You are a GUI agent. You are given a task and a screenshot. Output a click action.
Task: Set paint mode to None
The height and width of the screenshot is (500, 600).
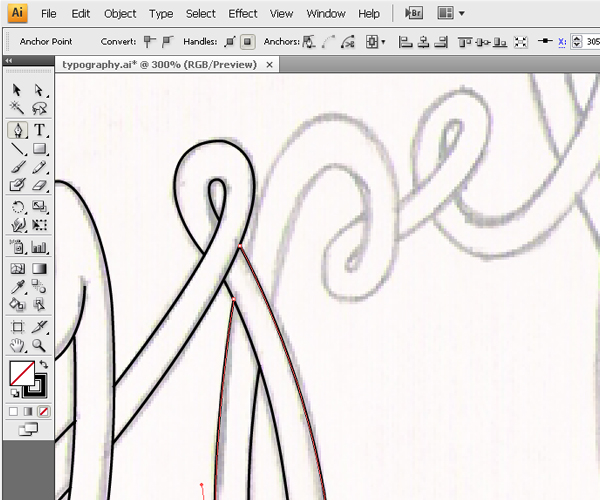[x=43, y=412]
